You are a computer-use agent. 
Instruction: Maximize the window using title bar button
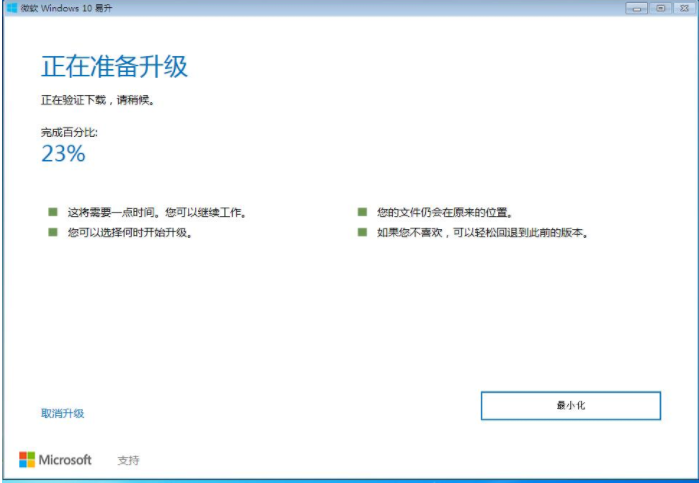tap(661, 8)
